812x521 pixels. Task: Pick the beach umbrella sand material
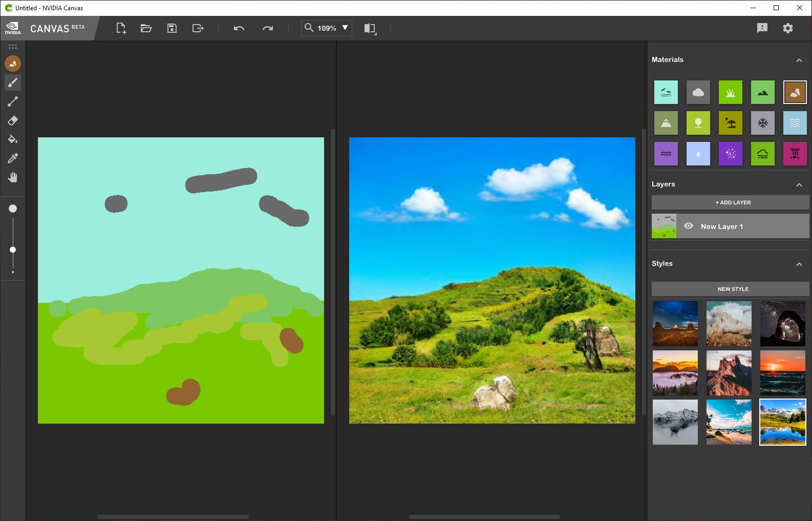(731, 123)
